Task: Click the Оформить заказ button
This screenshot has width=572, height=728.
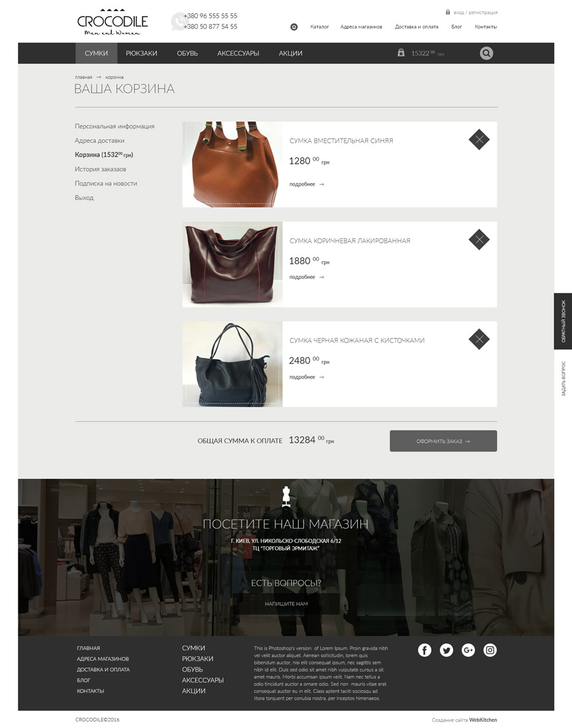Action: 443,441
